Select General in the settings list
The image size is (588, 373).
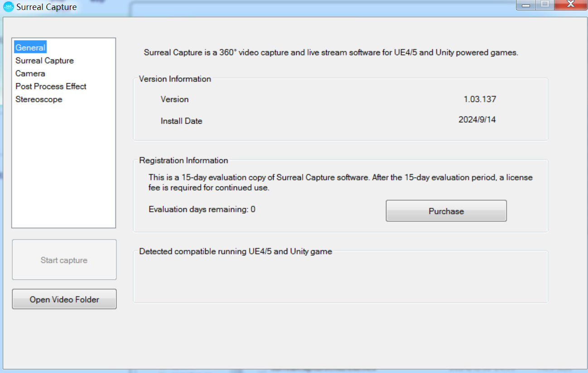(30, 48)
